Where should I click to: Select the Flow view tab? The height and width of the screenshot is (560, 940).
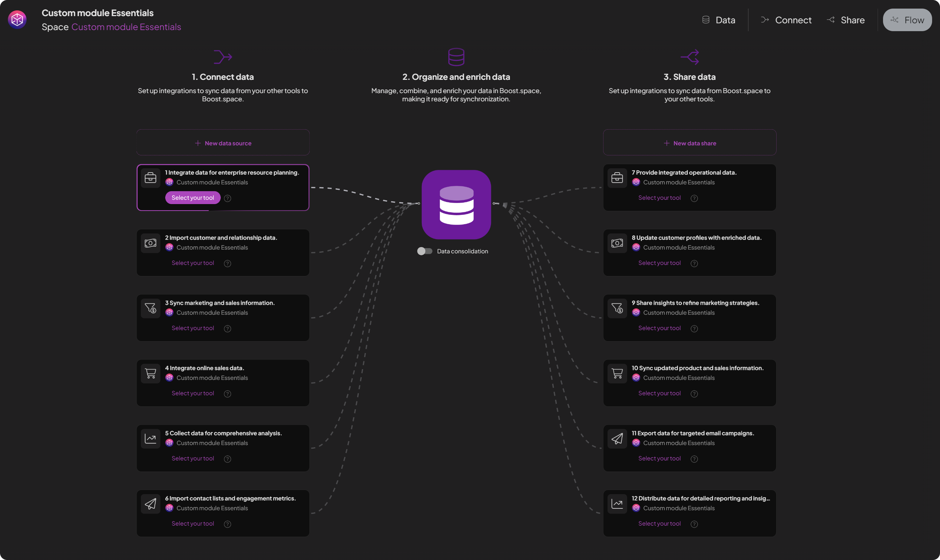tap(907, 20)
